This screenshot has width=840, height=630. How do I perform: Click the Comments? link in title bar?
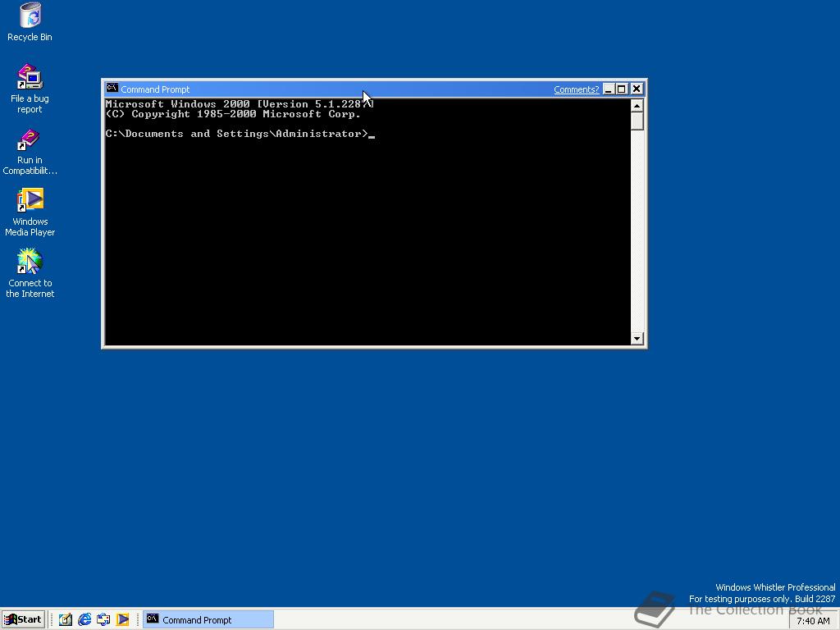(x=576, y=89)
